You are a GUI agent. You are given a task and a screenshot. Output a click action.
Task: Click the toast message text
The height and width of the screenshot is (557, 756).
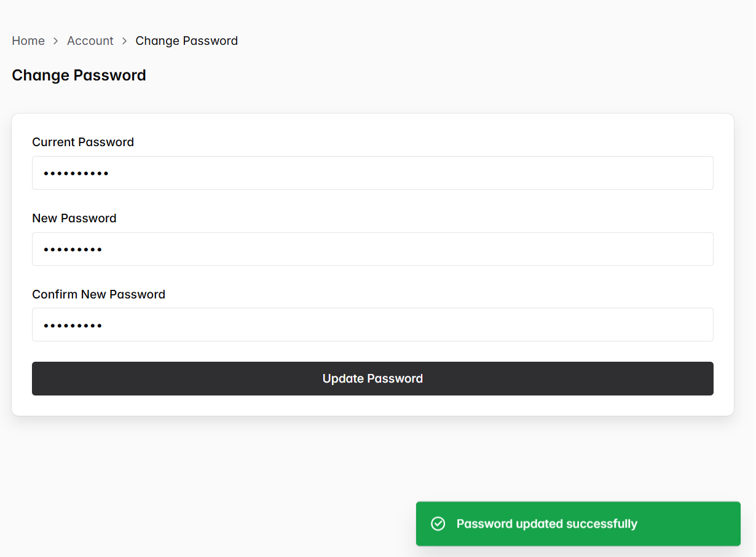click(x=546, y=523)
